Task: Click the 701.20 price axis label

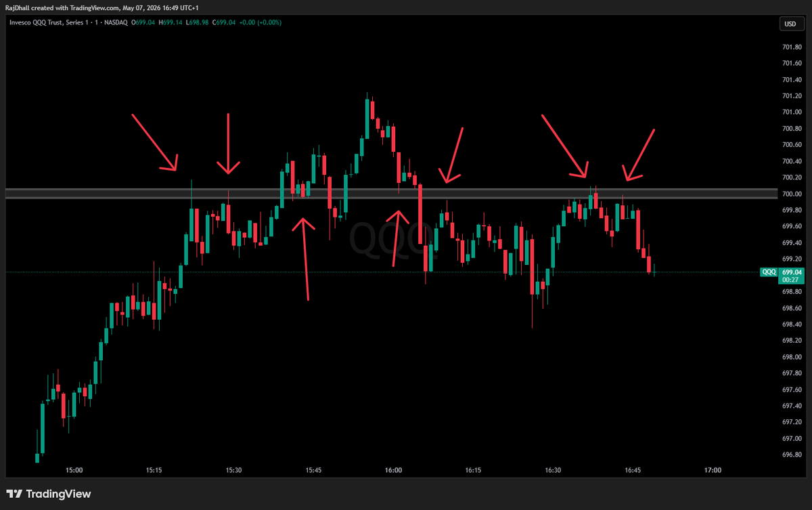Action: point(792,96)
